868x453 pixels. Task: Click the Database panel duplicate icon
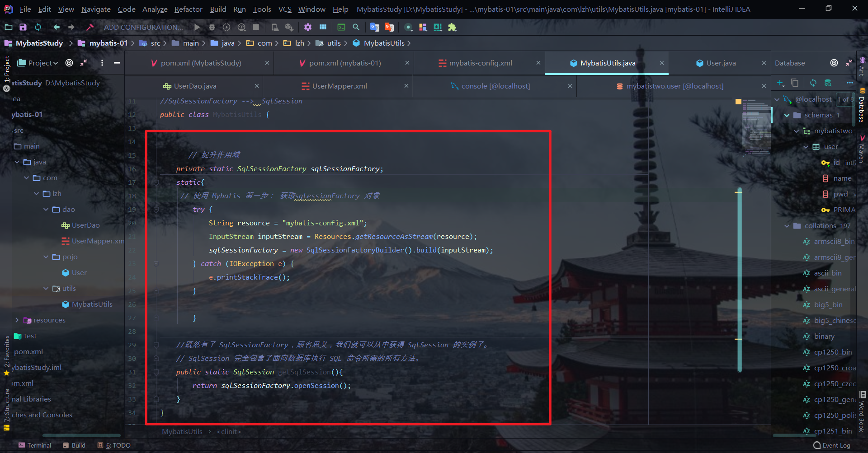pyautogui.click(x=795, y=83)
